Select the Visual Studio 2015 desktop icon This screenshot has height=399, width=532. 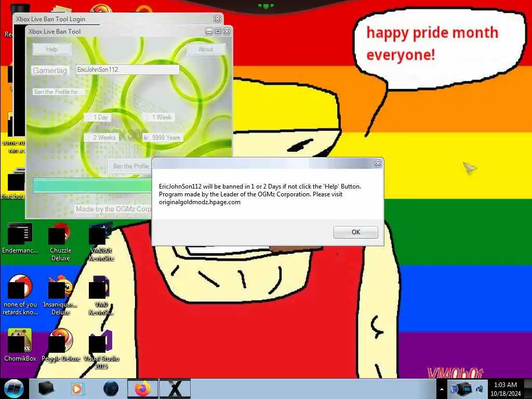[x=101, y=350]
